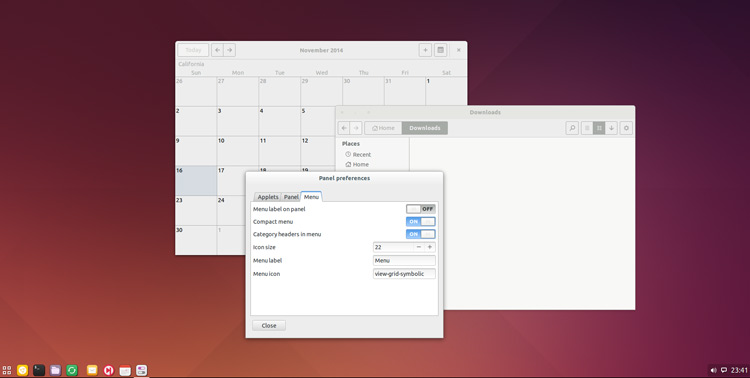Image resolution: width=750 pixels, height=378 pixels.
Task: Open the sort down-arrow menu in Downloads
Action: [611, 128]
